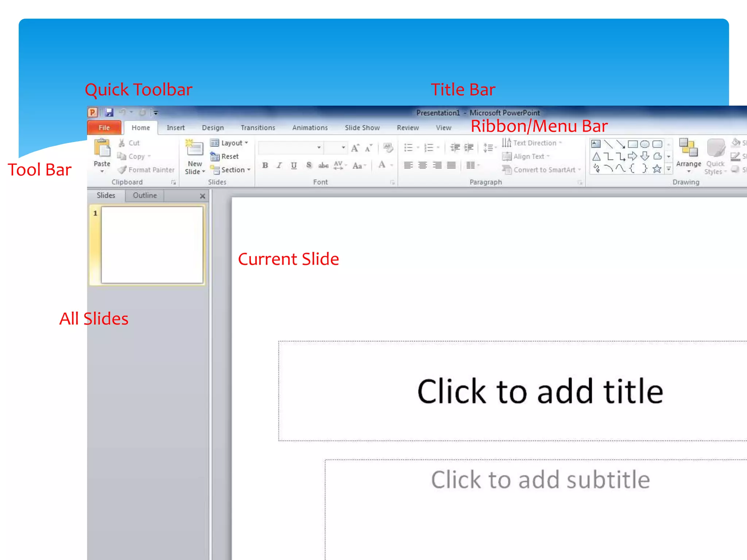Select the Oval shape in Drawing gallery
Image resolution: width=747 pixels, height=560 pixels.
pos(645,144)
